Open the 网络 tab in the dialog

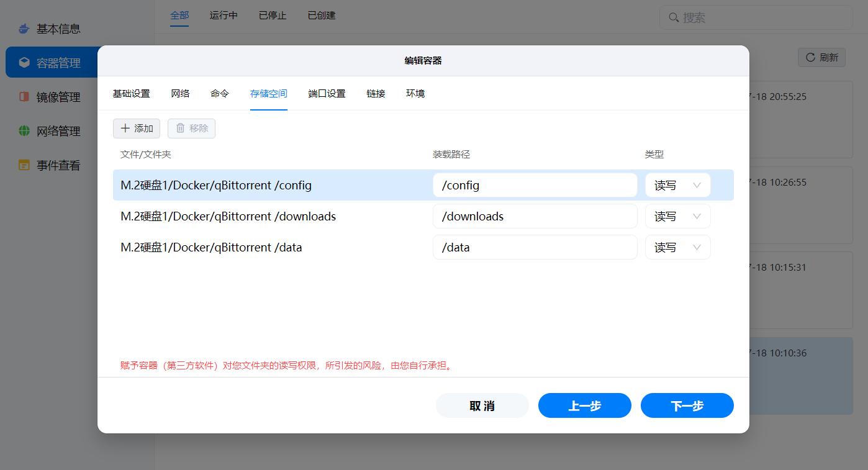pyautogui.click(x=180, y=93)
